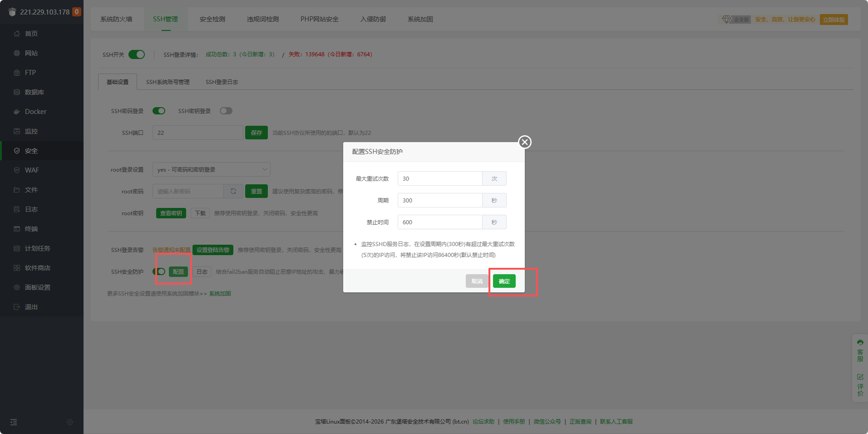868x434 pixels.
Task: Open the database icon in sidebar
Action: [x=17, y=92]
